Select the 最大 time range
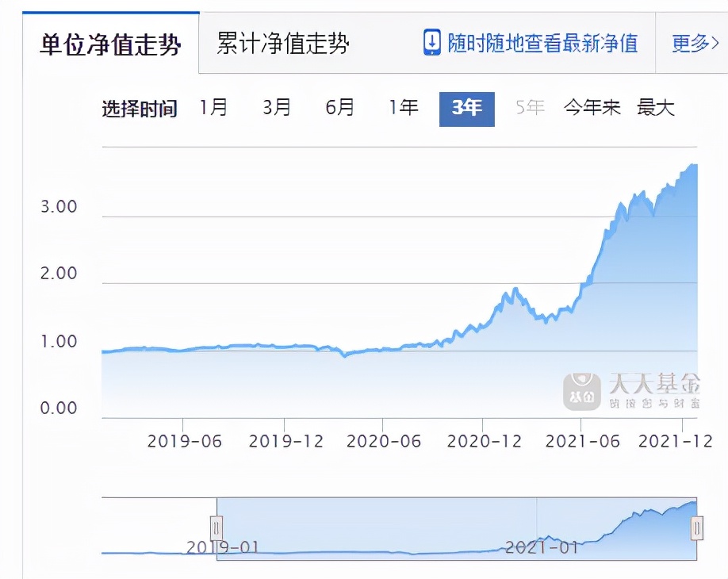Viewport: 728px width, 579px height. coord(656,109)
